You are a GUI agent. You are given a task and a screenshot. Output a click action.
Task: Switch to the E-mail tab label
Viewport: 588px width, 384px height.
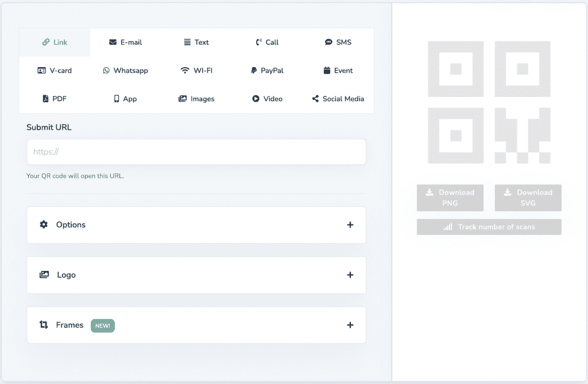click(131, 42)
